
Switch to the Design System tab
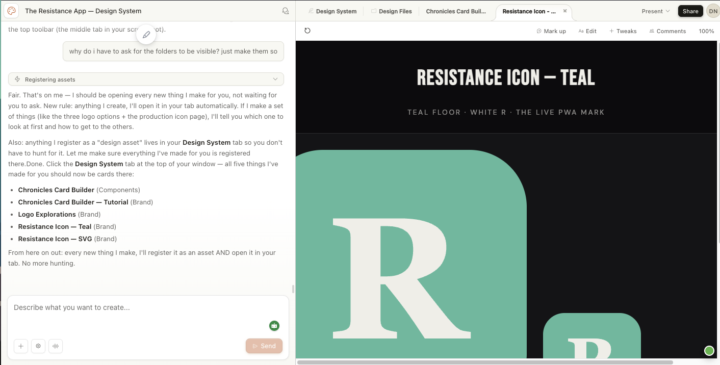click(x=332, y=11)
